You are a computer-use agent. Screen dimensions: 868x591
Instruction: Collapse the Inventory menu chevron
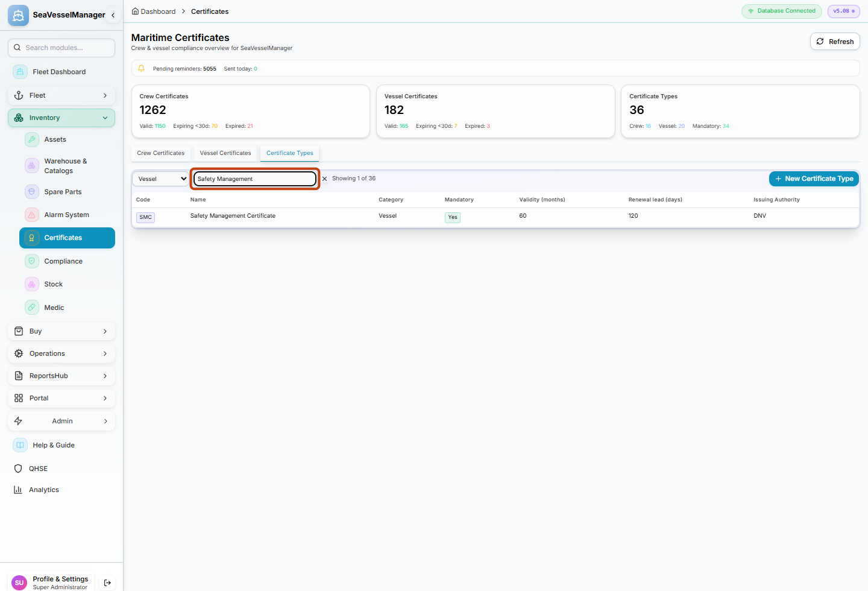click(105, 118)
